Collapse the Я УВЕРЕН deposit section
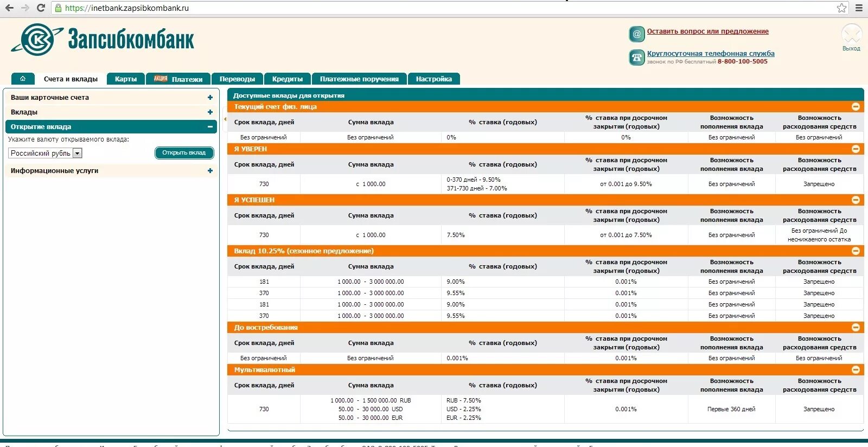Screen dimensions: 868x447 856,149
